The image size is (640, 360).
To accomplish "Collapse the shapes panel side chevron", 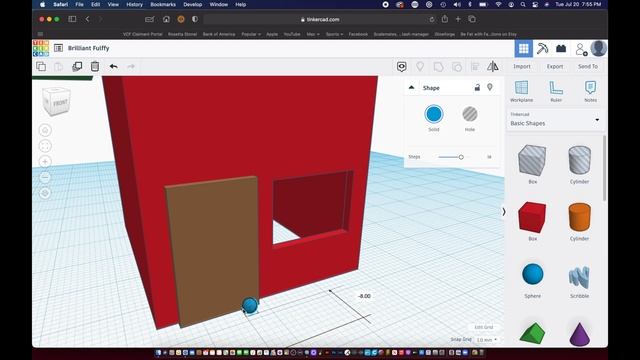I will (x=504, y=211).
